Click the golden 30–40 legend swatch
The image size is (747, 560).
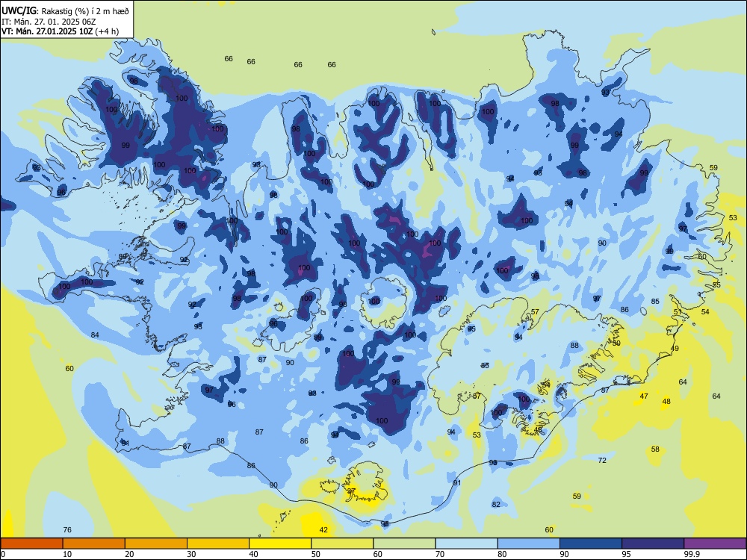(x=218, y=544)
